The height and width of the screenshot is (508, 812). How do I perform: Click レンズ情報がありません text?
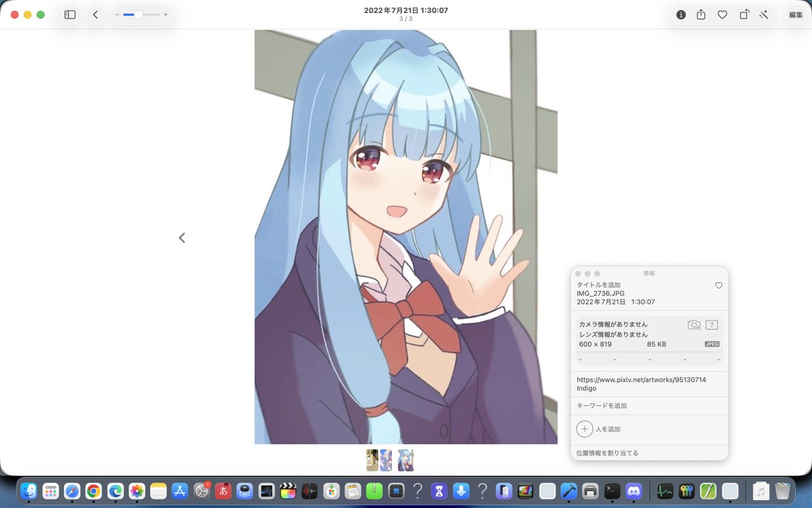coord(613,335)
